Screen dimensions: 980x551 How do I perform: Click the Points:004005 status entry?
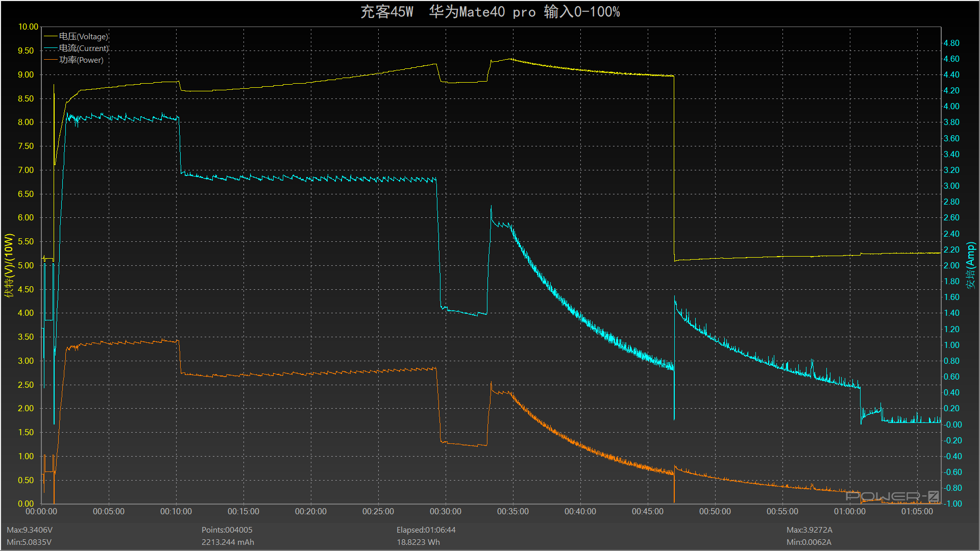click(x=227, y=530)
